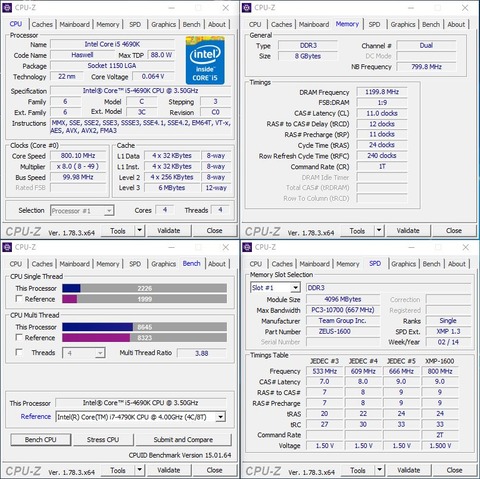Click the Max TDP value 88.0 W

tap(161, 55)
